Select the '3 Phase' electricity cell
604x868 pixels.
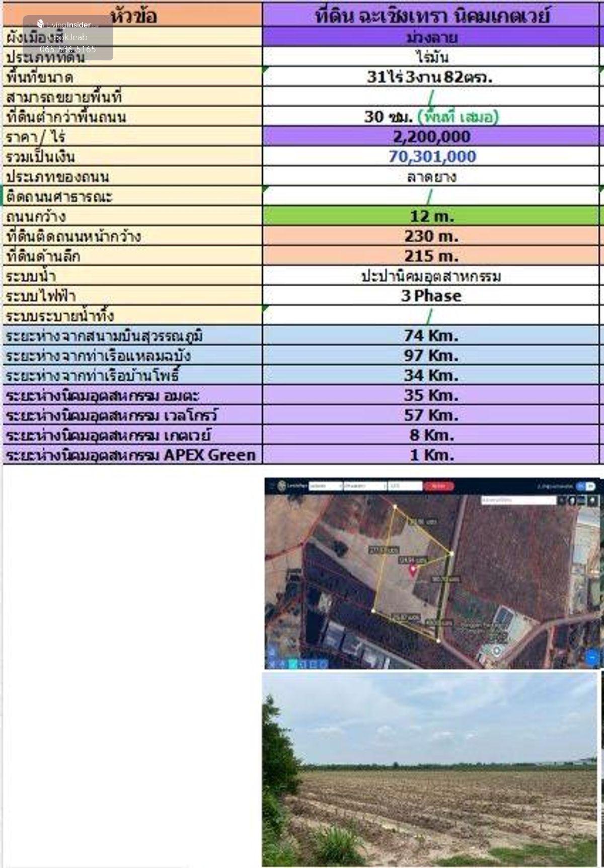coord(431,296)
